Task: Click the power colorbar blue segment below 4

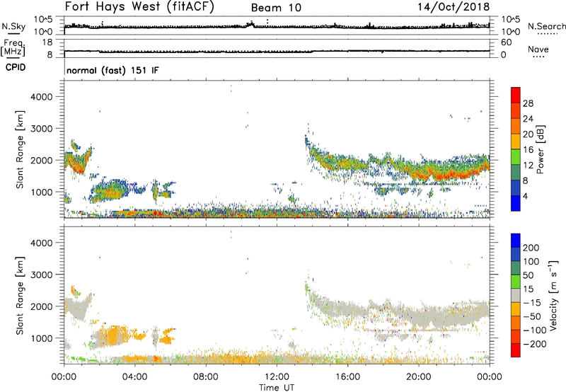Action: [516, 203]
